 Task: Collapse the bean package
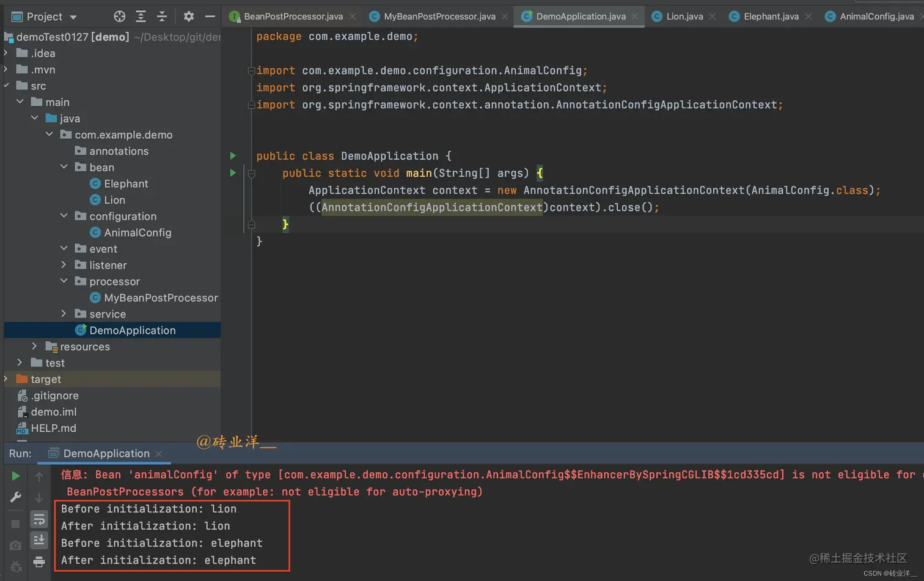(64, 166)
